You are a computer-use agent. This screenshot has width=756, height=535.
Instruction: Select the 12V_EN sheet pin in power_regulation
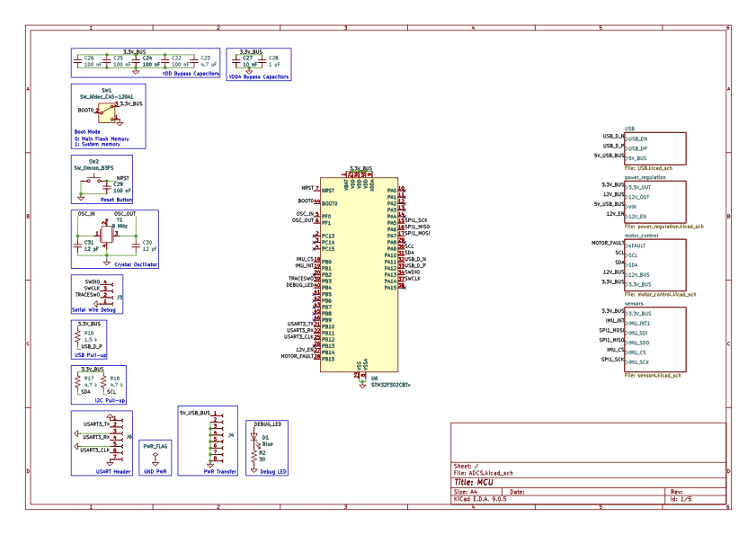(x=637, y=217)
